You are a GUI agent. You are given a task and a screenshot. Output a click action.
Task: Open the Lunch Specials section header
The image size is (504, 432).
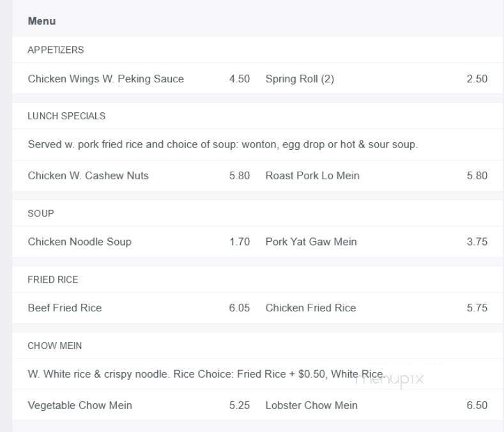pos(66,116)
